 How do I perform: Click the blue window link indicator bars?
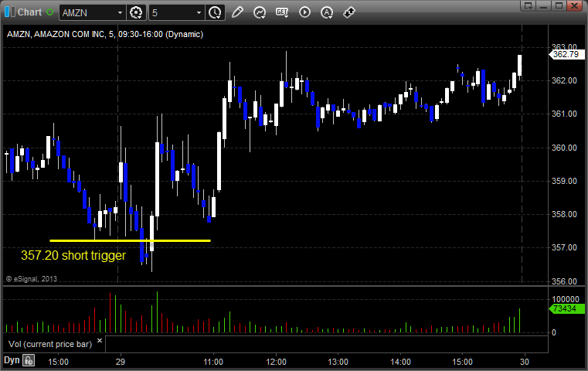(10, 12)
